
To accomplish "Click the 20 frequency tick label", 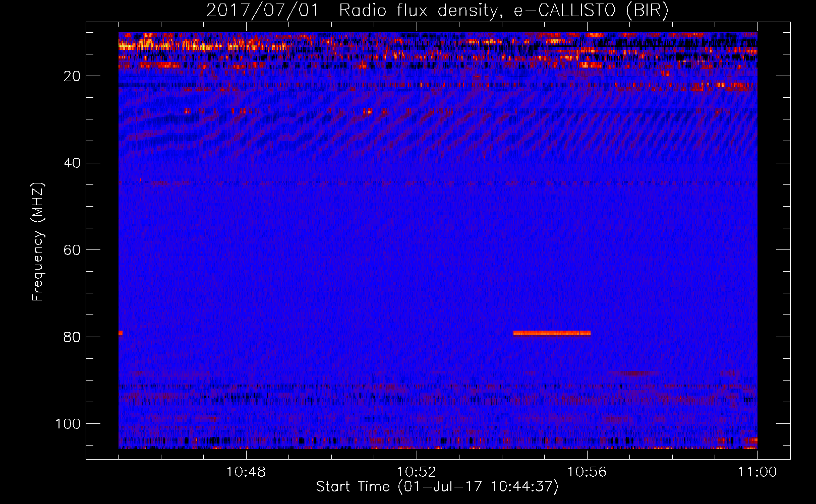I will [73, 76].
